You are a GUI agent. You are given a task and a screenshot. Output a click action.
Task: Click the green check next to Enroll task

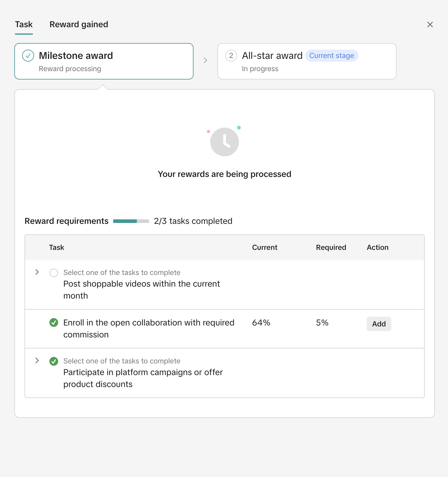click(54, 323)
